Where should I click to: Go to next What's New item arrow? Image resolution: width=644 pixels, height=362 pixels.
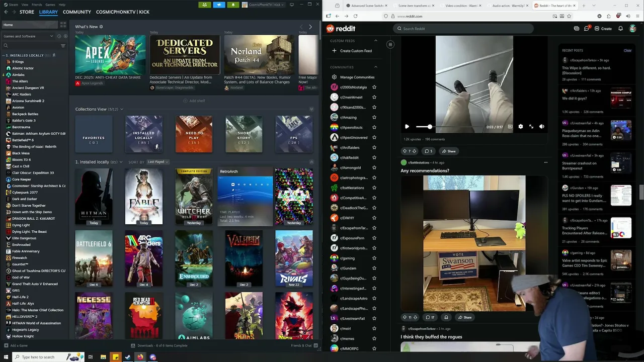pos(310,27)
